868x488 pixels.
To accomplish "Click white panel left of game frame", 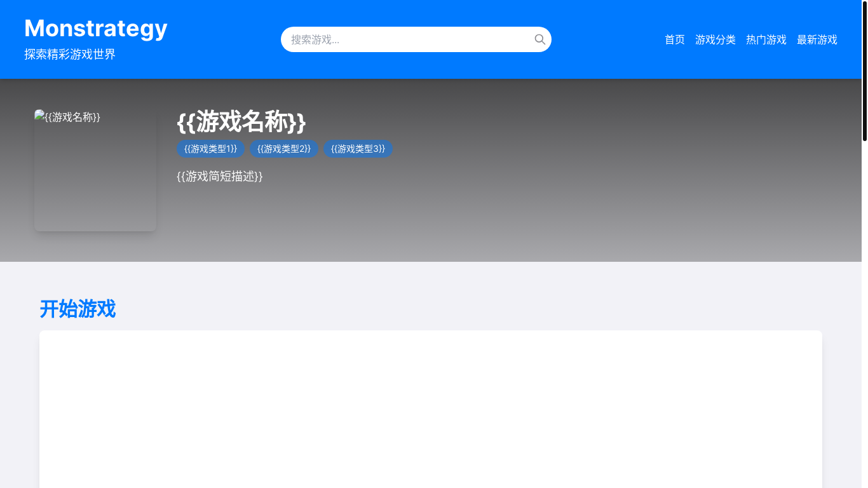I will pos(100,407).
